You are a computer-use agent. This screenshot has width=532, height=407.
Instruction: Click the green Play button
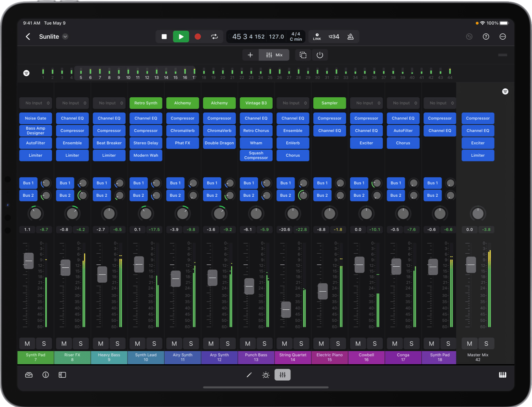(x=181, y=37)
